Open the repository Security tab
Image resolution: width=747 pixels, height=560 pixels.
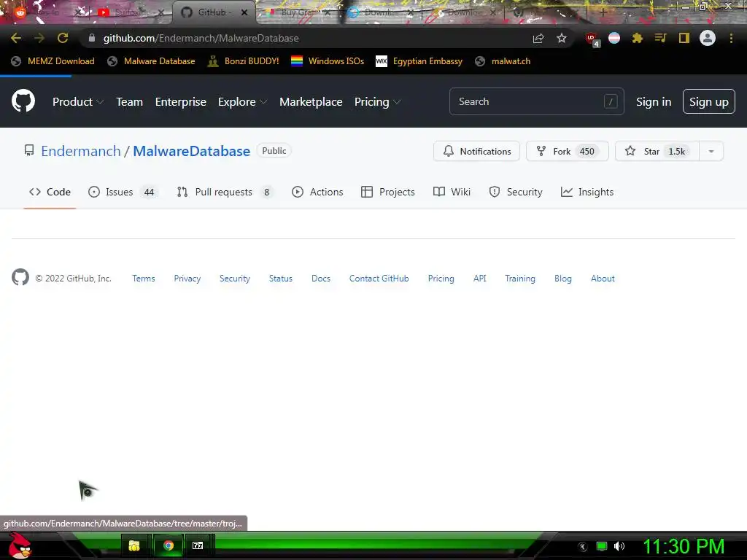(516, 192)
